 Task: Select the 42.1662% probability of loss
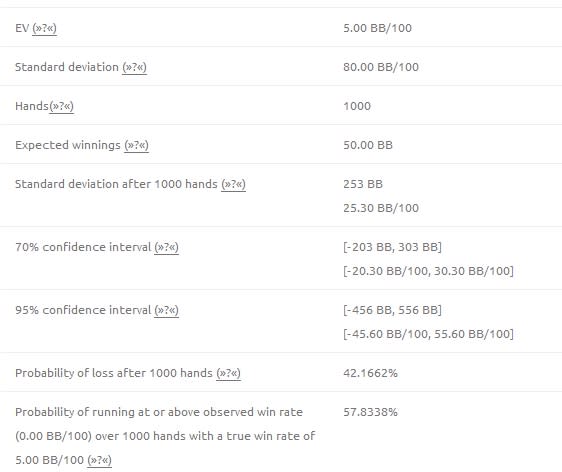click(x=371, y=373)
